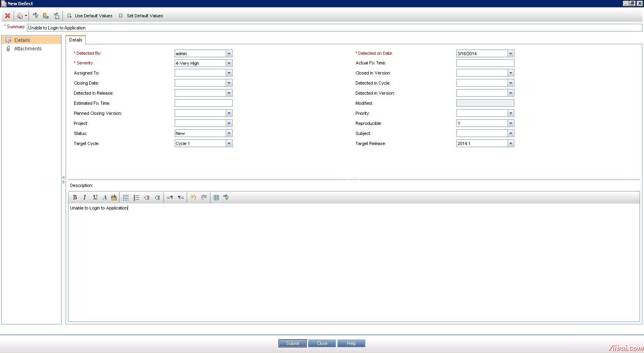The image size is (644, 353).
Task: Insert a numbered list in the description
Action: click(x=136, y=197)
